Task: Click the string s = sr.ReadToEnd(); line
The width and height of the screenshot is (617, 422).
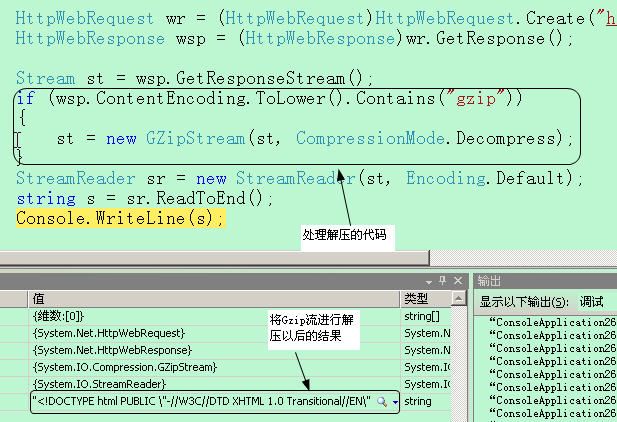Action: pyautogui.click(x=144, y=198)
